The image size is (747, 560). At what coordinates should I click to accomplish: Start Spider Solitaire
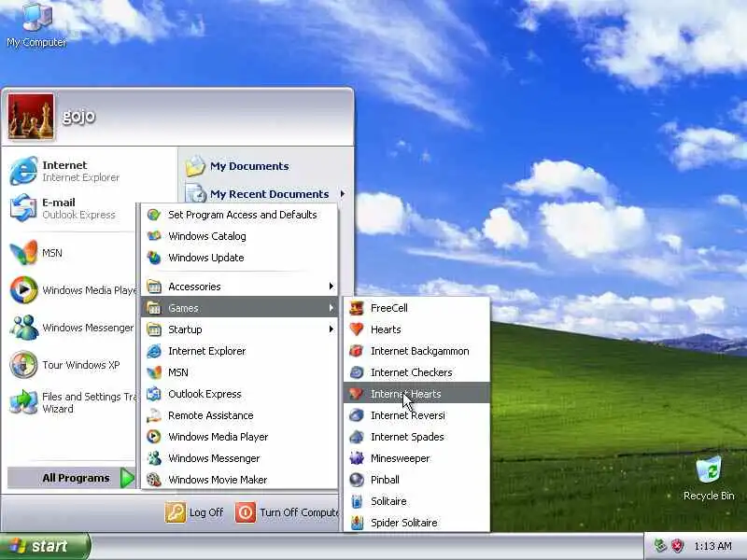416,523
